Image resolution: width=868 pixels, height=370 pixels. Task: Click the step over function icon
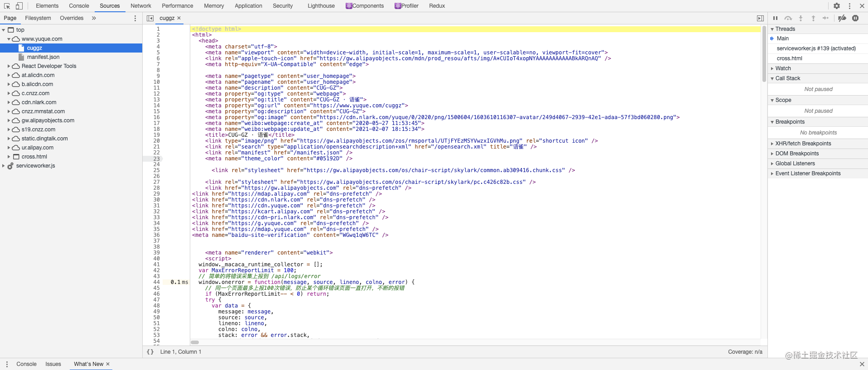point(788,18)
